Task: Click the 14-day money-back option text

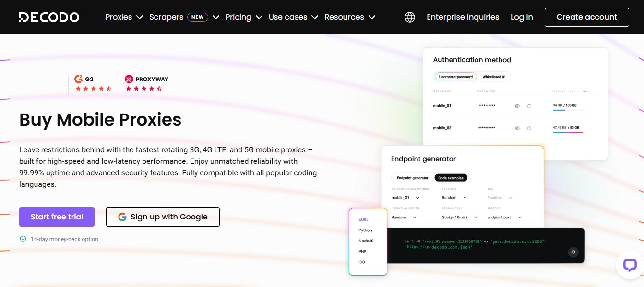Action: click(x=64, y=239)
